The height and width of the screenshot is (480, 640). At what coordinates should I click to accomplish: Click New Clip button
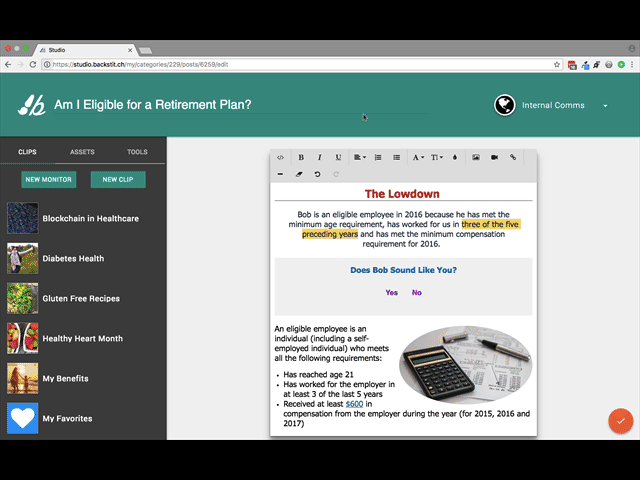pos(118,180)
